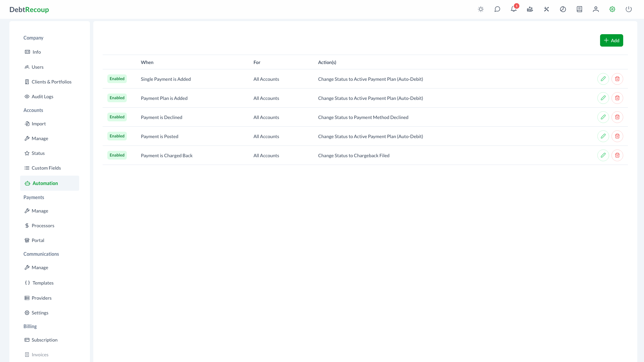Toggle light/dark theme sun icon
Viewport: 644px width, 362px height.
click(481, 9)
